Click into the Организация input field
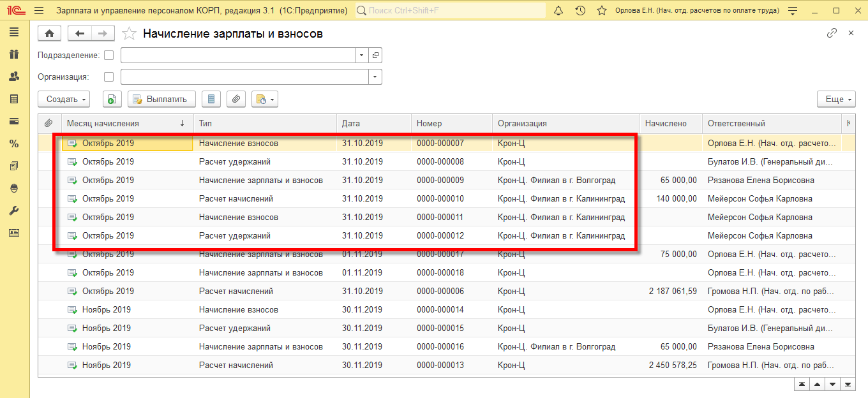868x398 pixels. coord(245,77)
